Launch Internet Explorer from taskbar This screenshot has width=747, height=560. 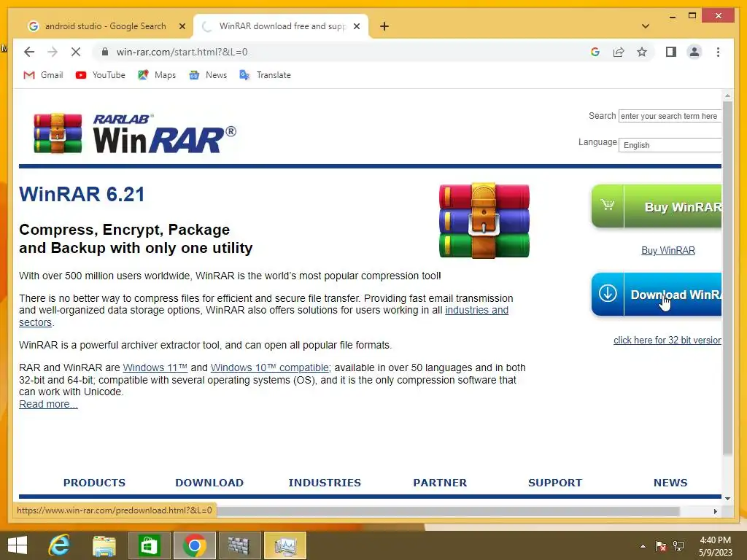point(60,545)
